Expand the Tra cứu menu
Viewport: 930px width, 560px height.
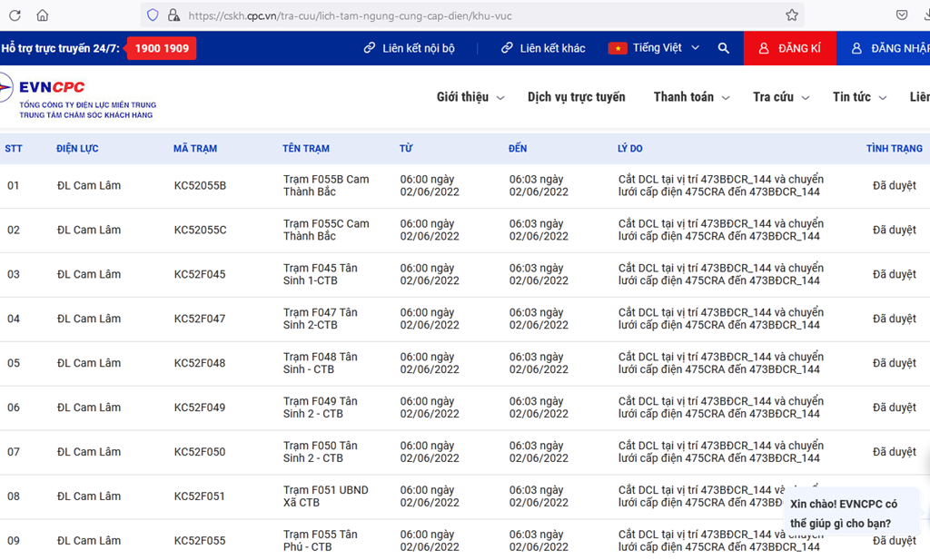pos(780,97)
